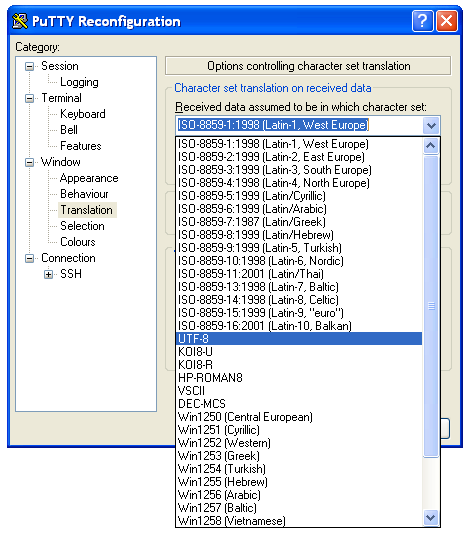Open the Logging category

(79, 82)
